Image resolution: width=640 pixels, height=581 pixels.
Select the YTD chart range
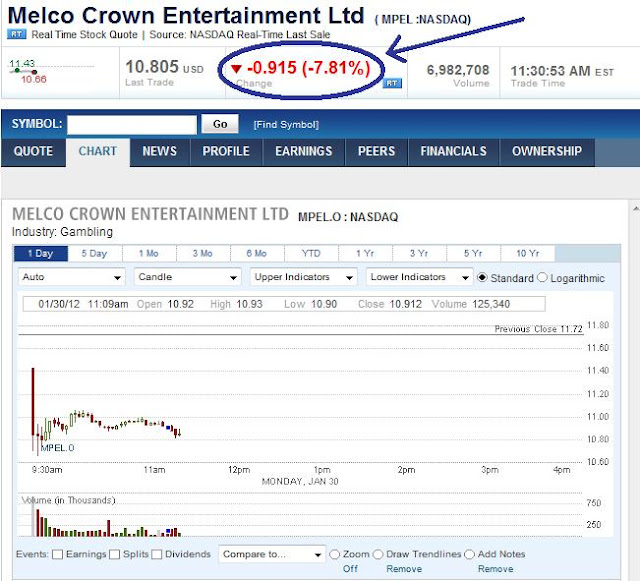311,254
